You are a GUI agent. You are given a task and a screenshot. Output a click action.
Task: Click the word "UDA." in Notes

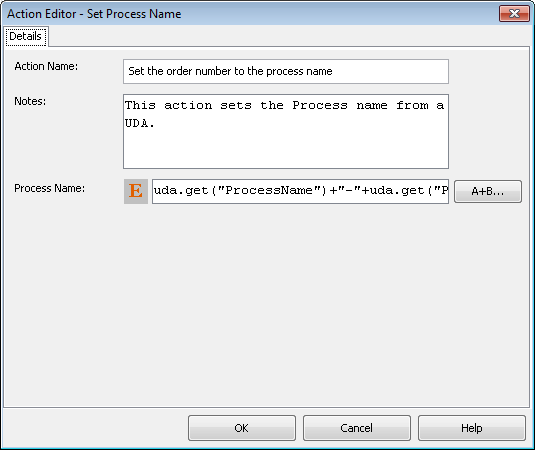[x=140, y=124]
